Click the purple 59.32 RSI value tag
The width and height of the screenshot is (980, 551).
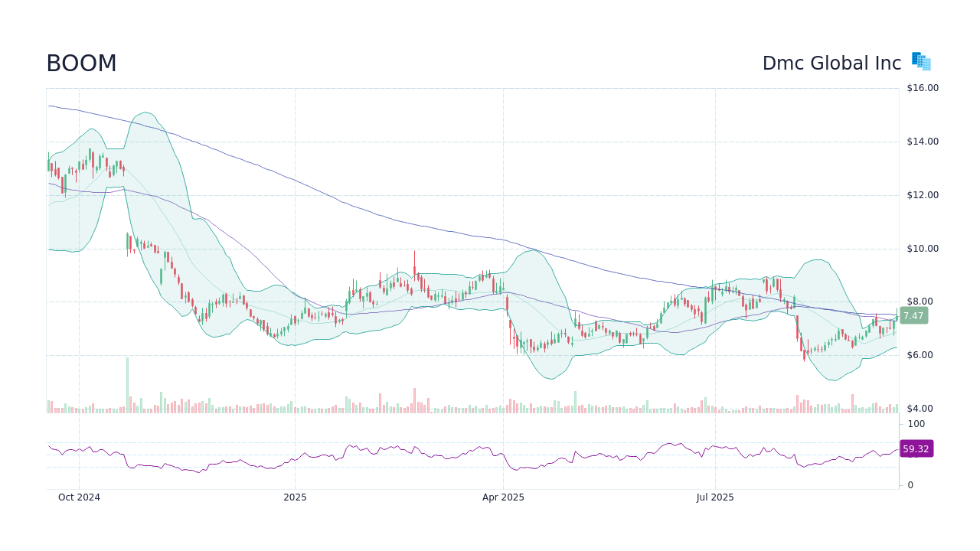pyautogui.click(x=916, y=449)
